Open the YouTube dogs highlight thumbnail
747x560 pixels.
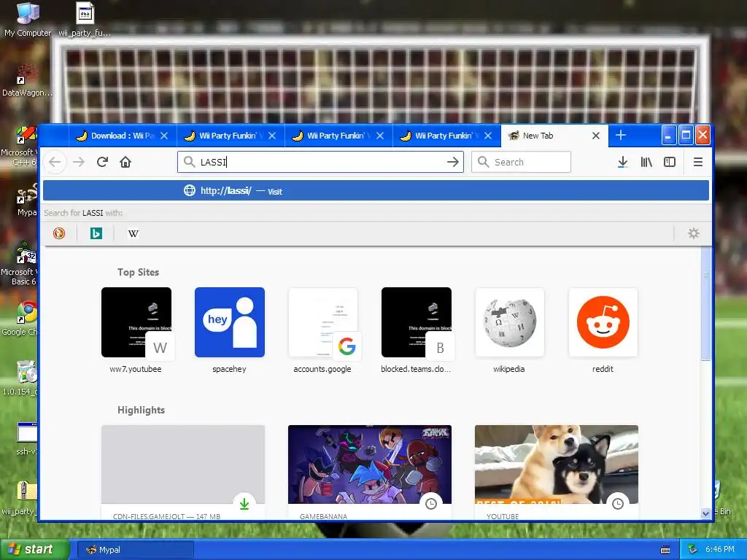[x=557, y=464]
